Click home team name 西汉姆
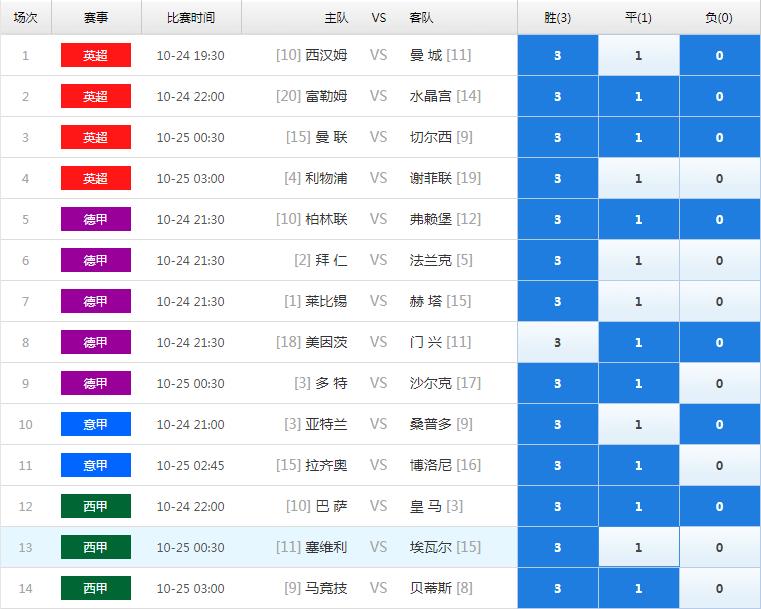761x609 pixels. tap(326, 55)
